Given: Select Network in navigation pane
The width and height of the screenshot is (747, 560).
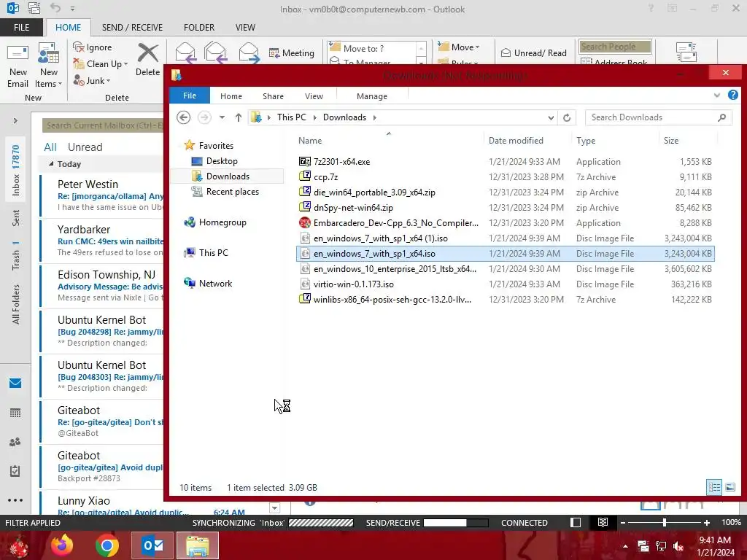Looking at the screenshot, I should (x=215, y=284).
